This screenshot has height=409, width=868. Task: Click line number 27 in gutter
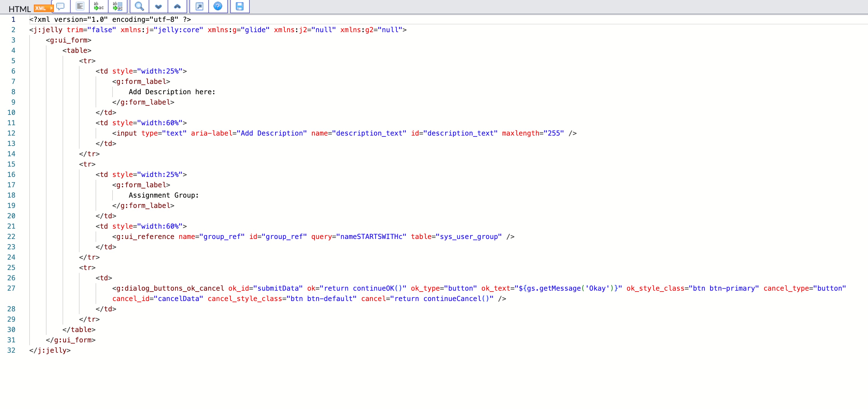[x=11, y=288]
